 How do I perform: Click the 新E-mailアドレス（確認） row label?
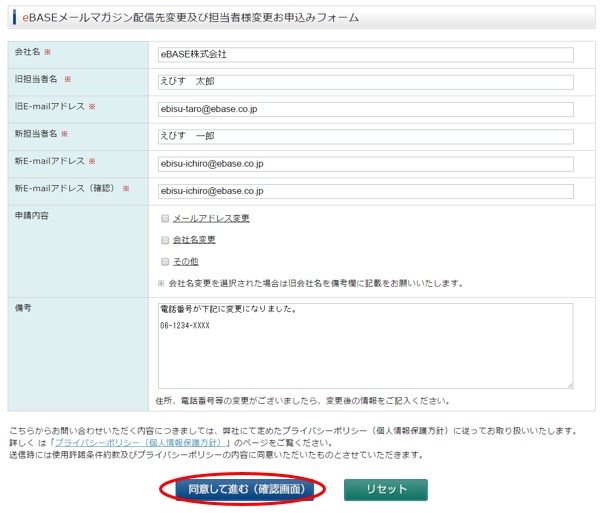(65, 188)
